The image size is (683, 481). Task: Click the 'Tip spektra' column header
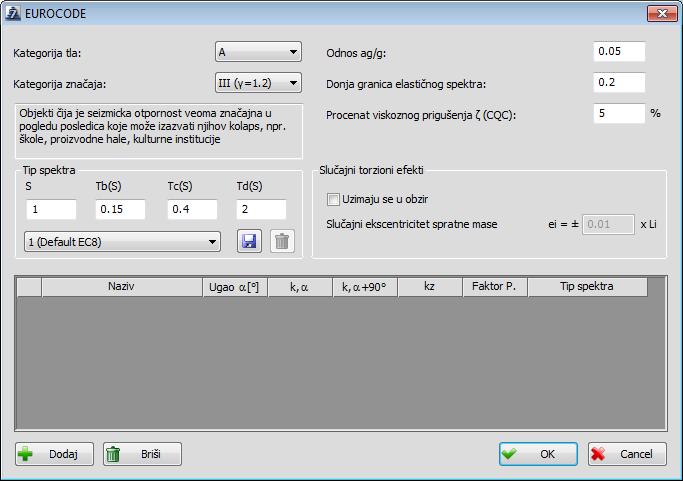587,287
